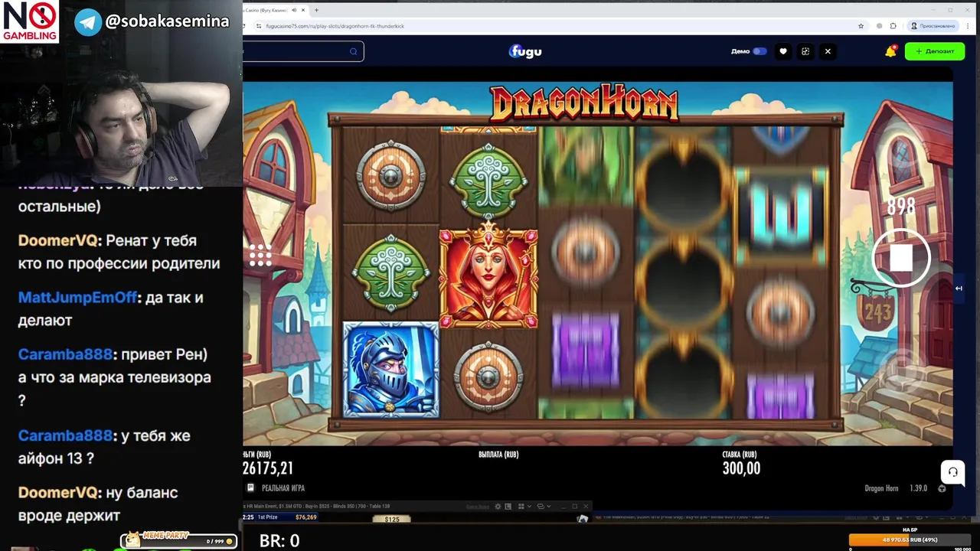The image size is (980, 551).
Task: Click the BR: 0 counter
Action: pos(279,541)
